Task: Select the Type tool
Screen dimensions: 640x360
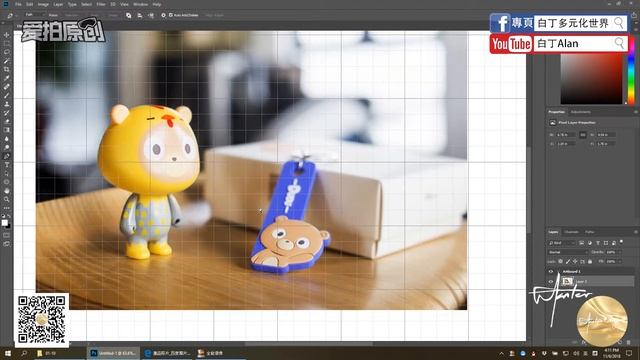Action: [7, 164]
